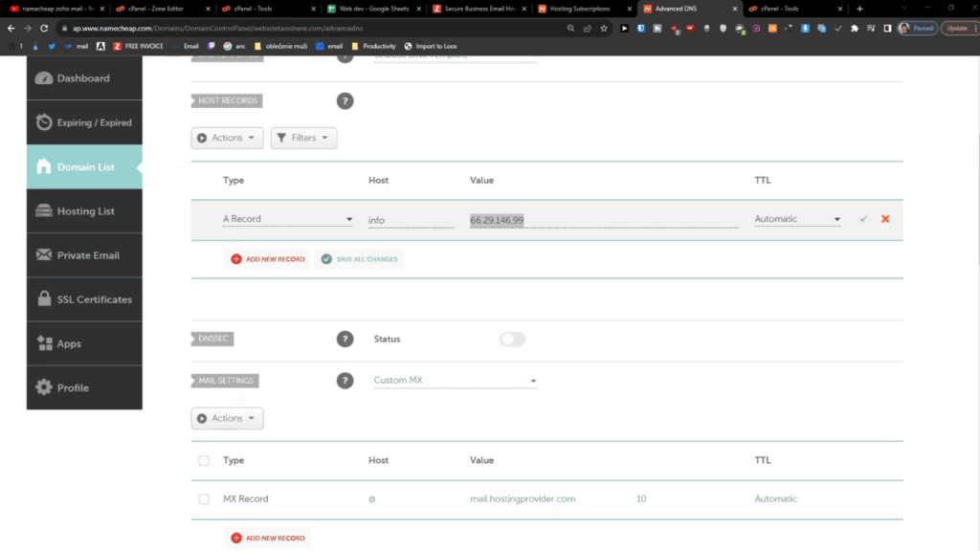Open Mail Settings Actions dropdown

tap(227, 418)
